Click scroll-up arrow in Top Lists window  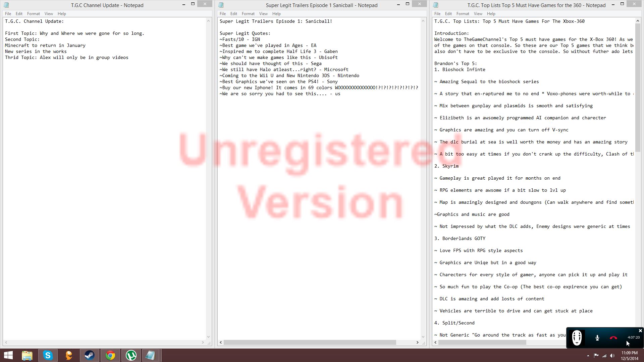(x=638, y=21)
